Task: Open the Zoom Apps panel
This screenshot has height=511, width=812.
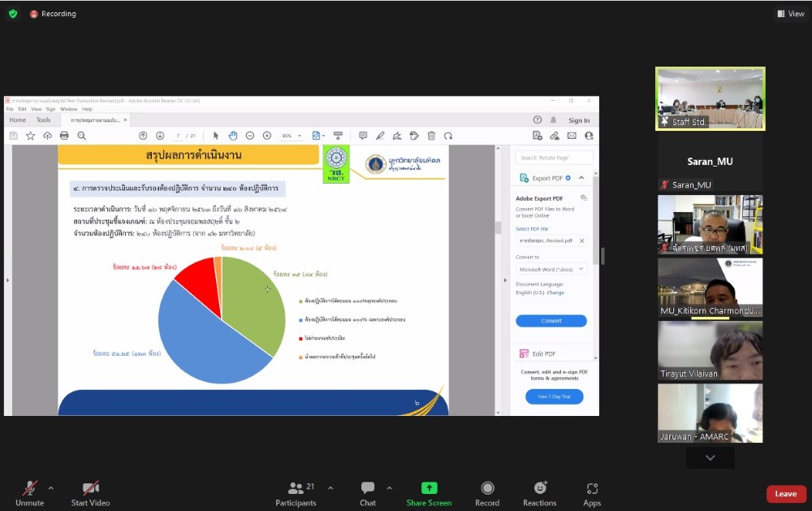Action: point(592,493)
